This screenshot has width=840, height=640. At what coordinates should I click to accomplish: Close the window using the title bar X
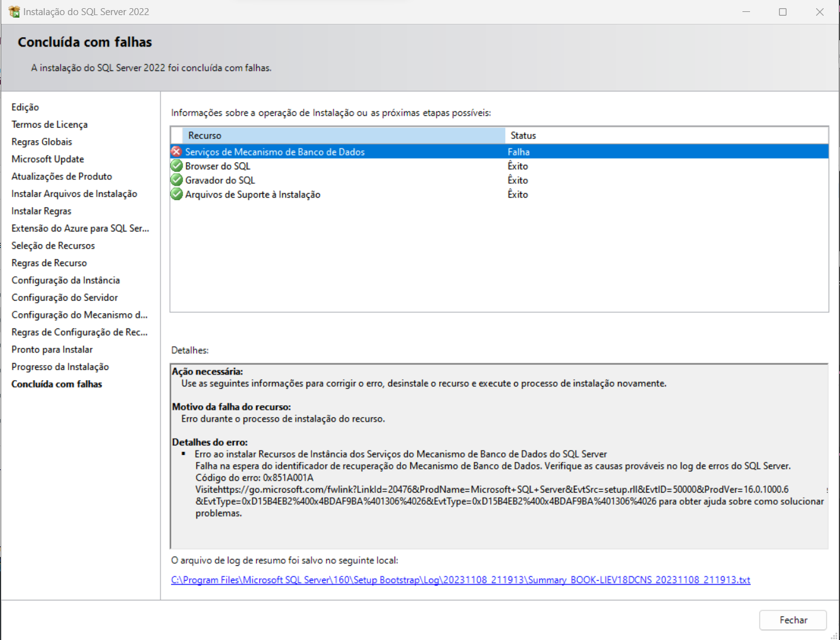(820, 12)
